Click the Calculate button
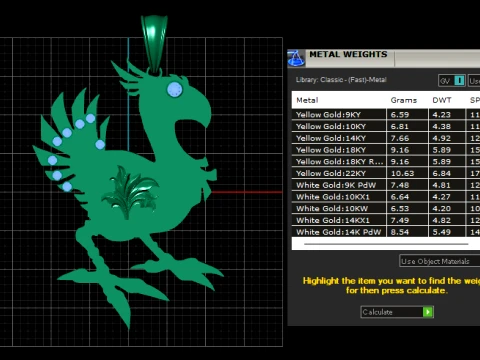 tap(397, 312)
